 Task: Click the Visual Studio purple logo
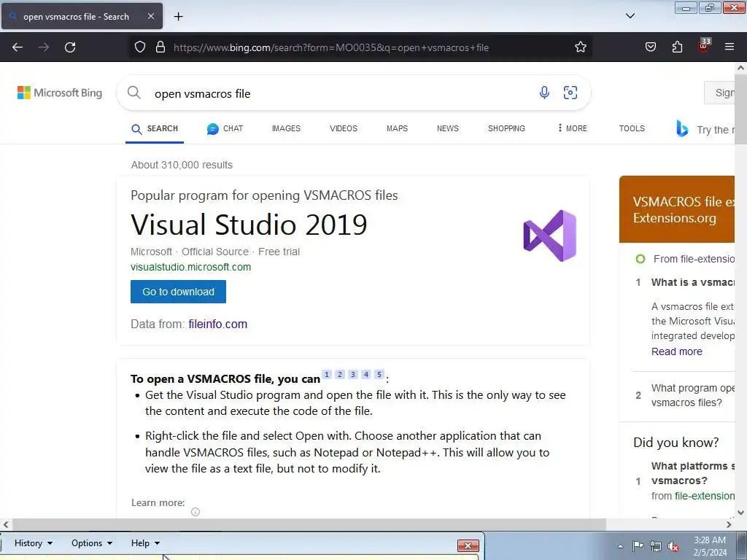click(x=550, y=236)
